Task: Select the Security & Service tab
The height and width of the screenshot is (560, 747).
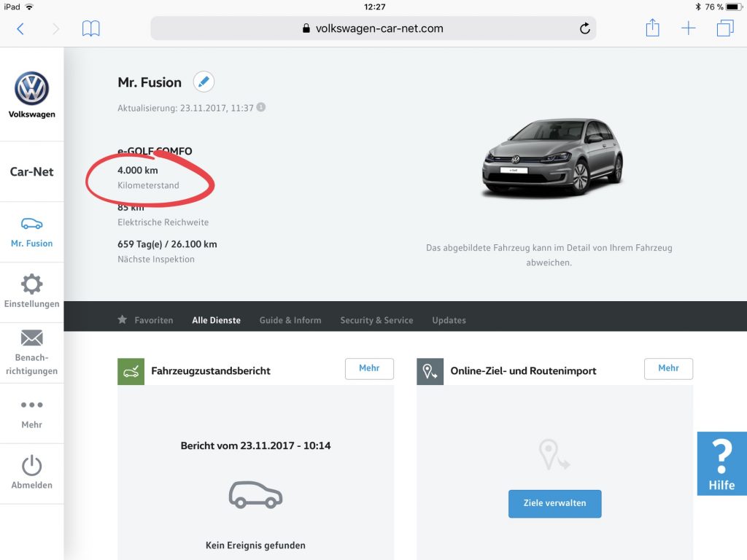Action: (376, 320)
